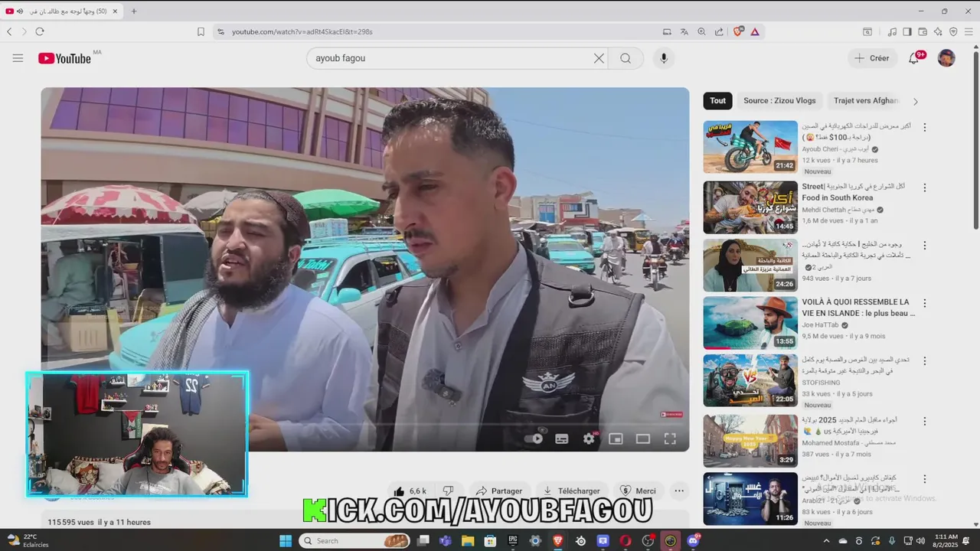Open options for 24:26 video

[x=924, y=246]
